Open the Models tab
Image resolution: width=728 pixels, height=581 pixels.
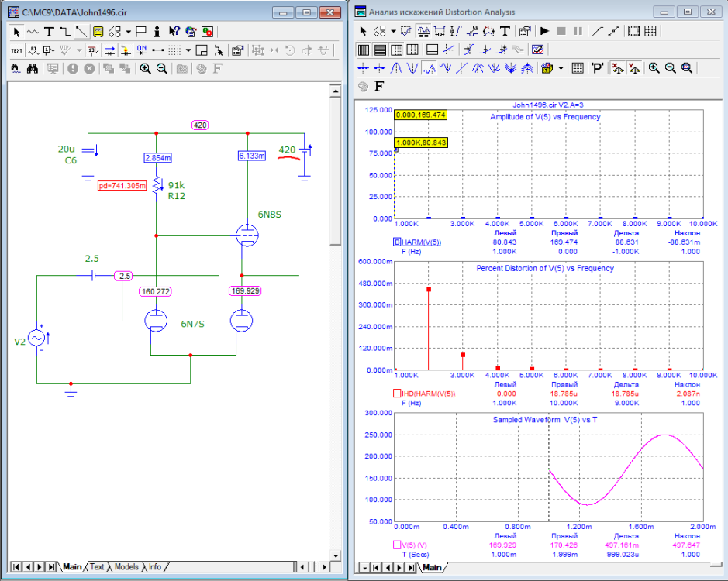pos(126,567)
